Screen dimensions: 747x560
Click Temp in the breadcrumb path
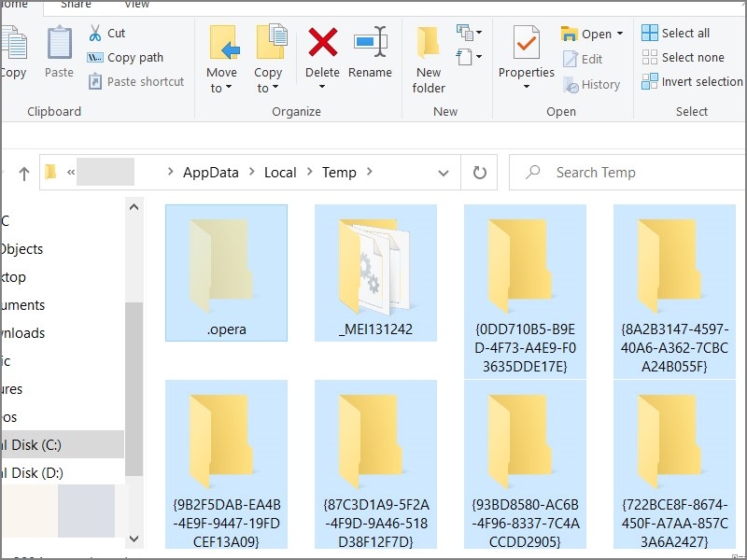click(339, 173)
